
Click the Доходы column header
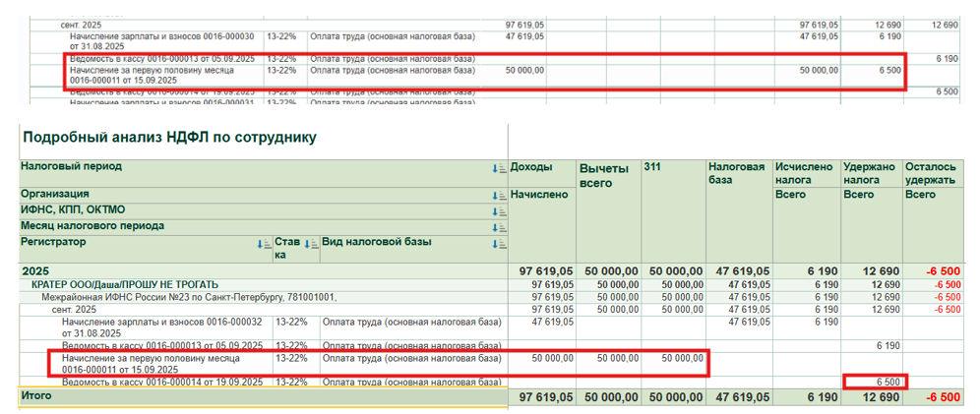point(531,168)
